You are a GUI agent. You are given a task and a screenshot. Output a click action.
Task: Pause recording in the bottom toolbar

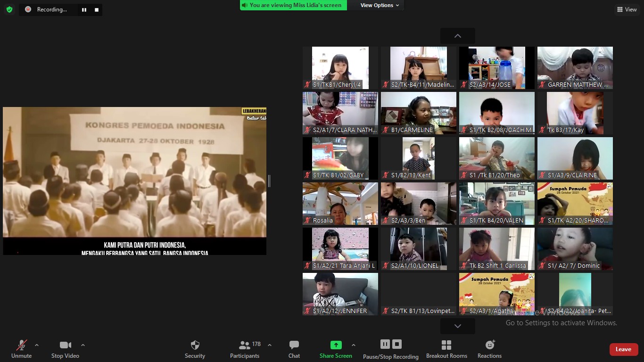click(x=385, y=344)
